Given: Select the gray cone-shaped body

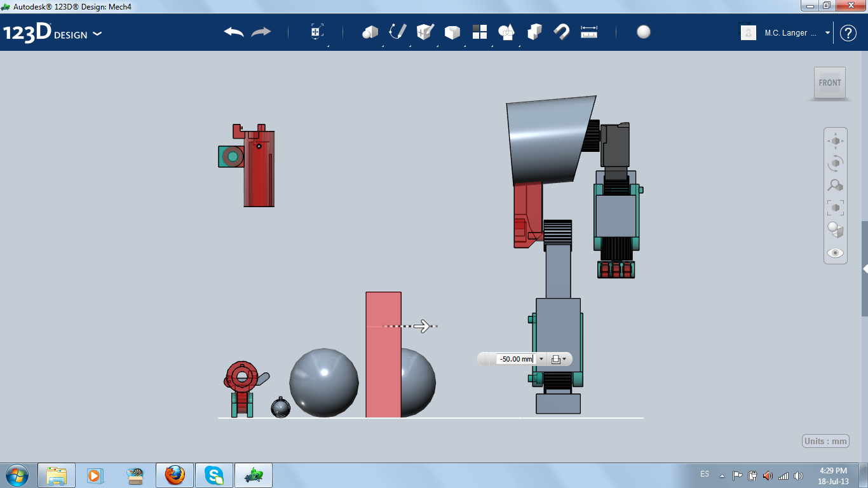Looking at the screenshot, I should (x=550, y=140).
